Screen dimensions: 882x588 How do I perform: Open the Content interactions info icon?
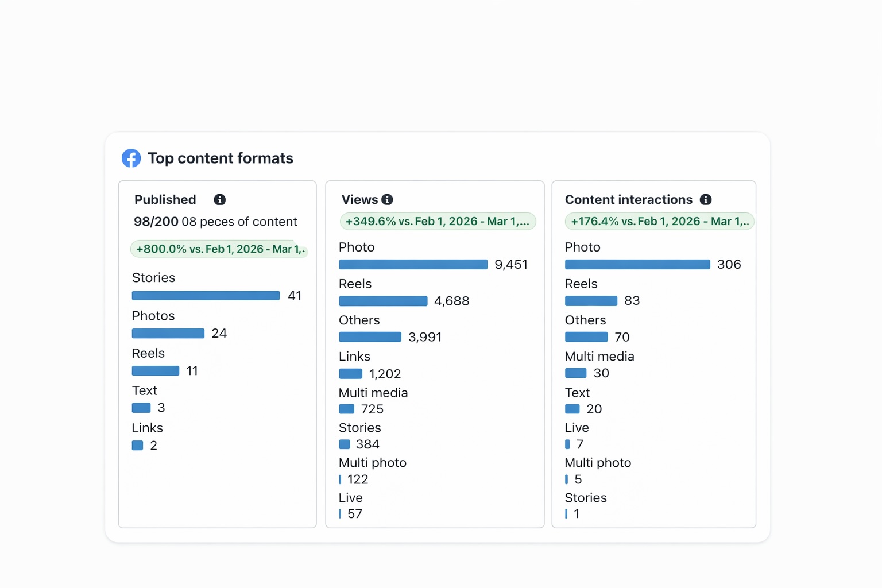[706, 199]
